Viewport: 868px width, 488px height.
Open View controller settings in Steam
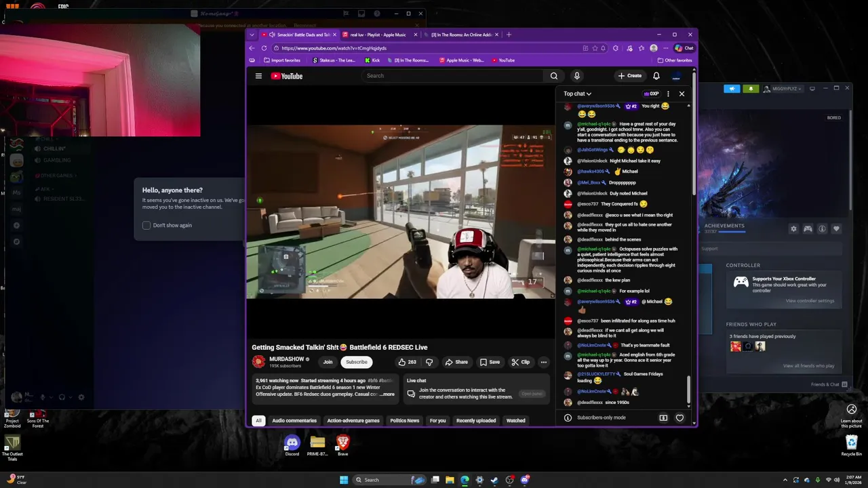811,301
